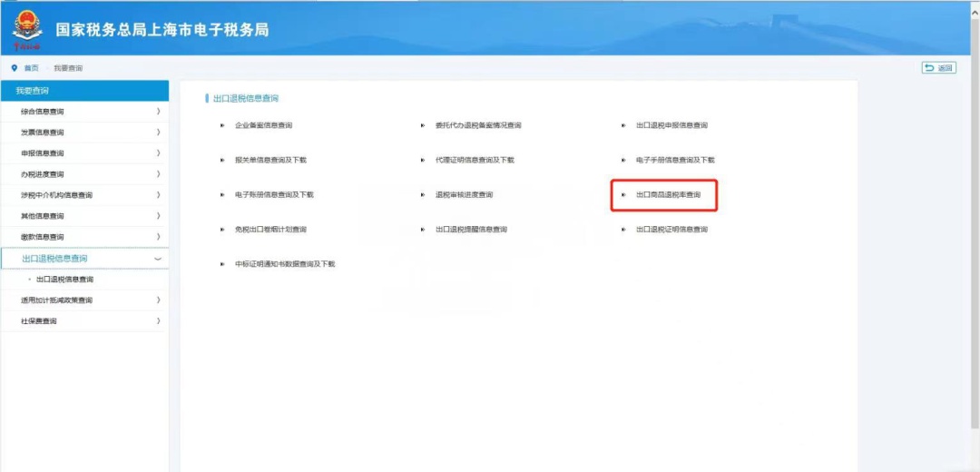Open 出口退税申报信息查询
The image size is (980, 472).
coord(671,125)
